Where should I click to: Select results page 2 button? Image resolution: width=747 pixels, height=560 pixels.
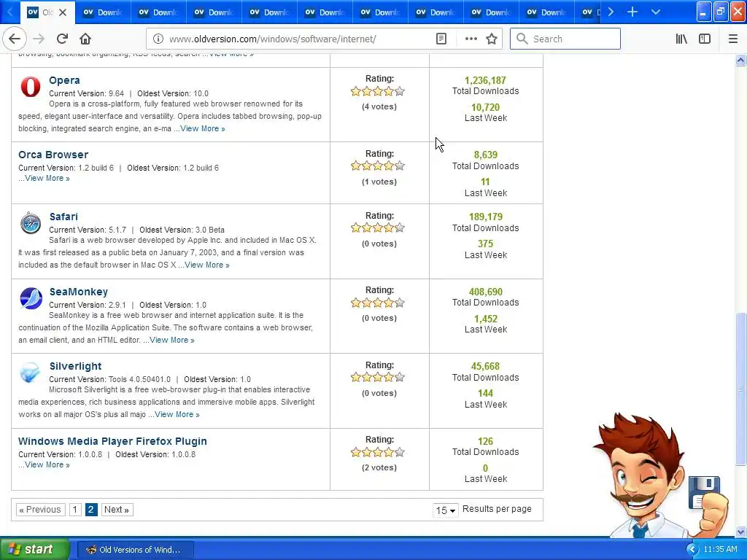(x=91, y=510)
